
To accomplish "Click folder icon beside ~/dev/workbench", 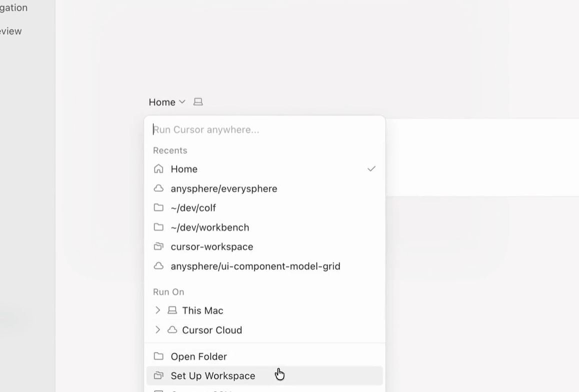I will (x=159, y=227).
